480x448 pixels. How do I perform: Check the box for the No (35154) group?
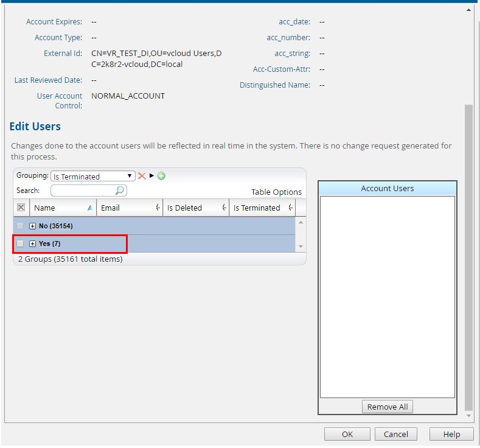[21, 226]
